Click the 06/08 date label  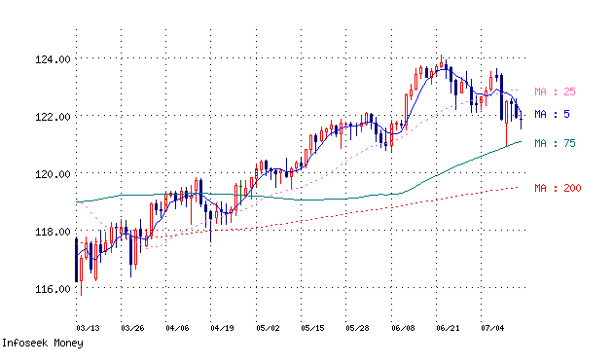tap(403, 328)
